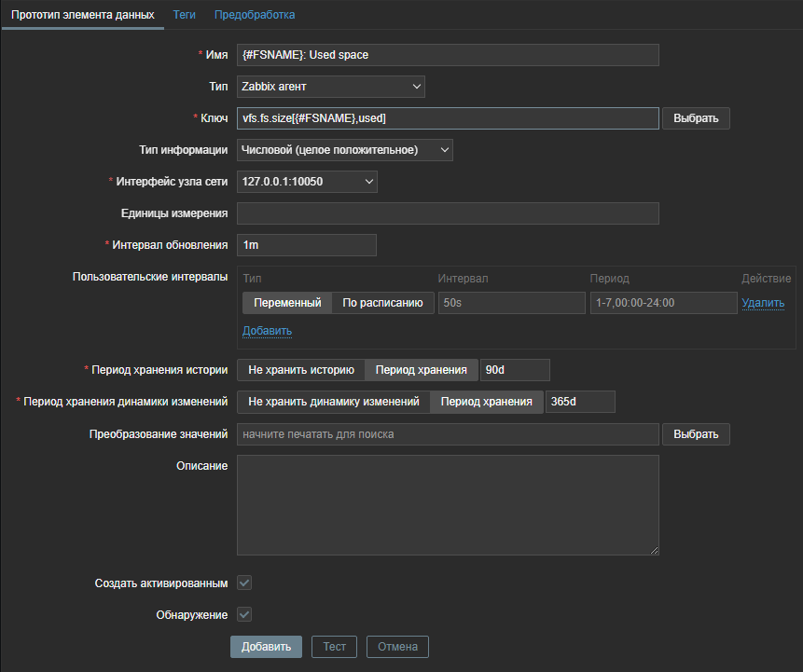The height and width of the screenshot is (672, 803).
Task: Click into the Единицы измерения field
Action: click(x=448, y=213)
